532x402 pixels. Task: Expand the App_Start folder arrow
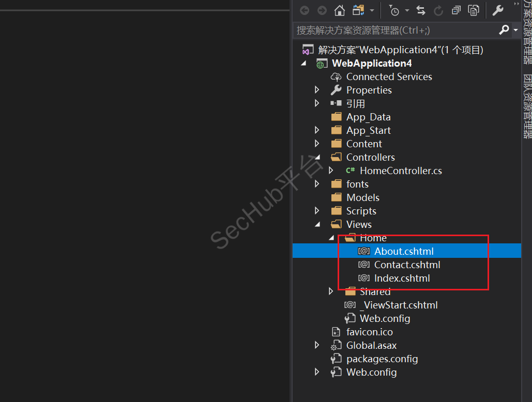point(317,130)
